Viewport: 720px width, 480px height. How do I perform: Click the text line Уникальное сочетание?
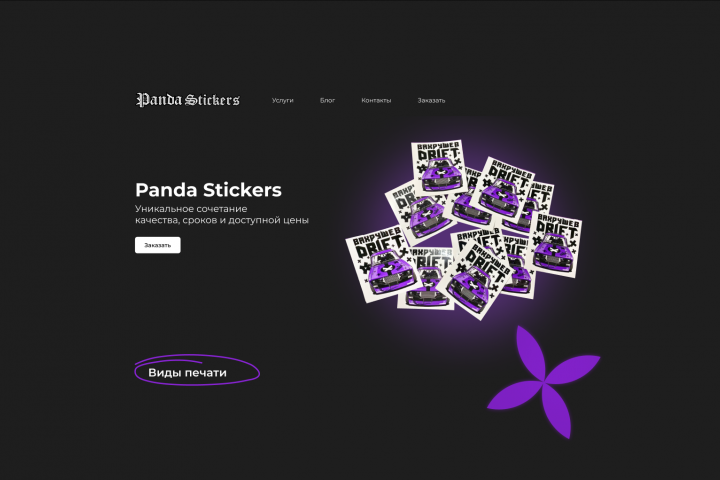point(191,209)
